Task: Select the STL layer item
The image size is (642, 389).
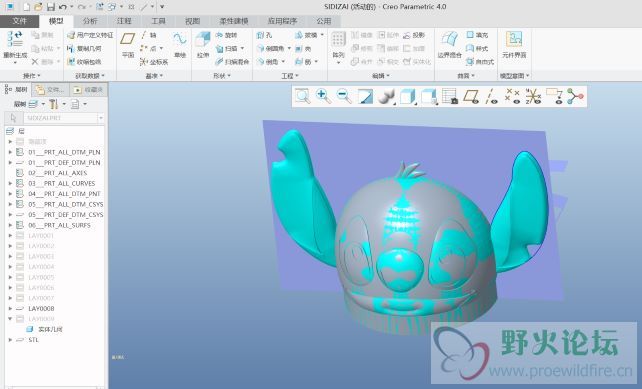Action: (34, 340)
